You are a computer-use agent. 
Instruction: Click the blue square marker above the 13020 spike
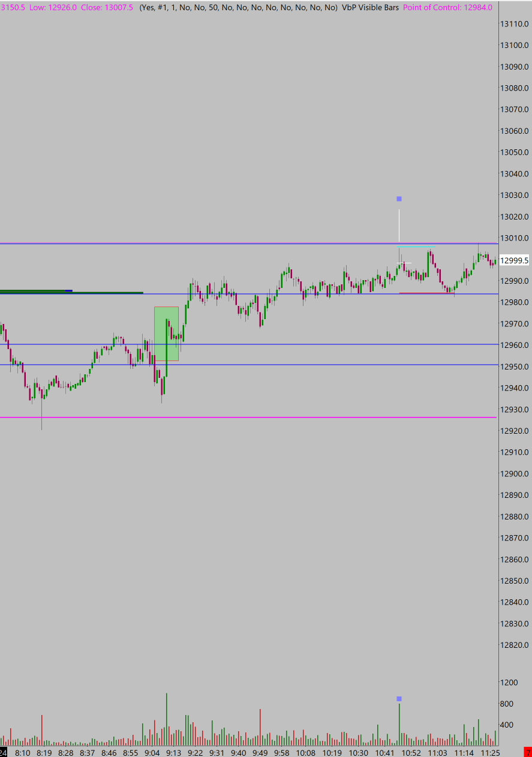click(x=399, y=199)
